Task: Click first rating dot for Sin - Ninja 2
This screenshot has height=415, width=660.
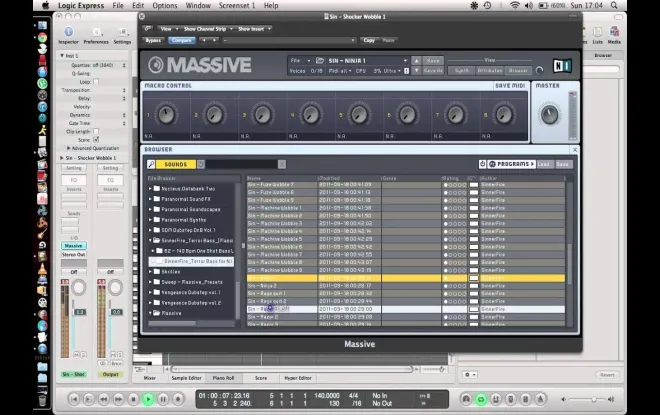Action: 445,286
